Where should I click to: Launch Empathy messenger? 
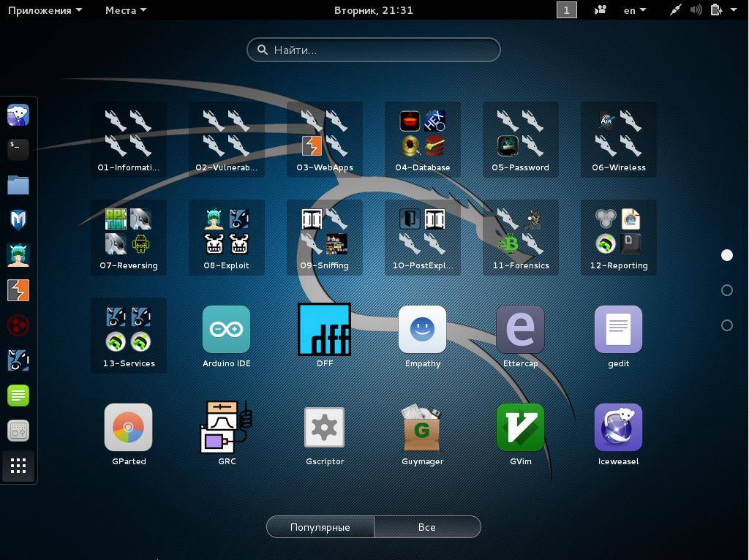pyautogui.click(x=422, y=335)
